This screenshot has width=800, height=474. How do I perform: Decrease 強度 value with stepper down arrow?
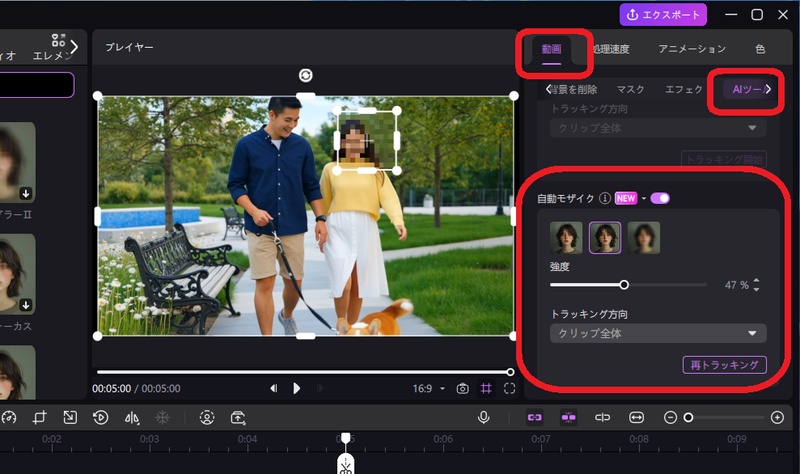(756, 289)
